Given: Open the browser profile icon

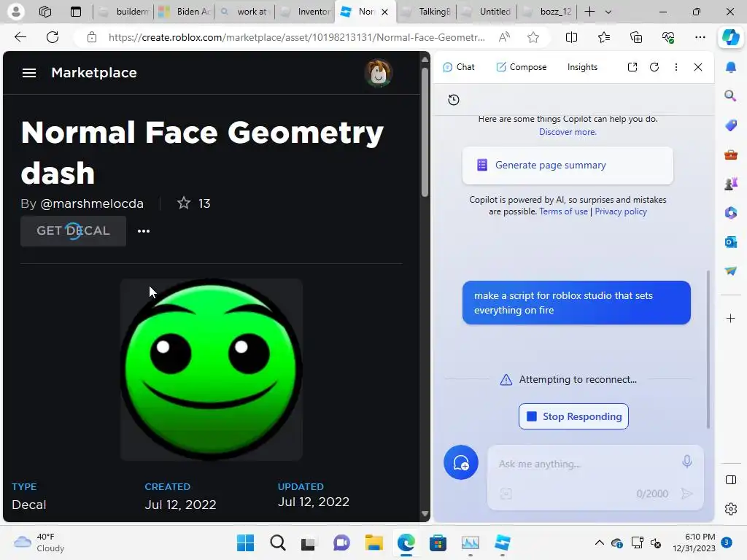Looking at the screenshot, I should point(16,12).
